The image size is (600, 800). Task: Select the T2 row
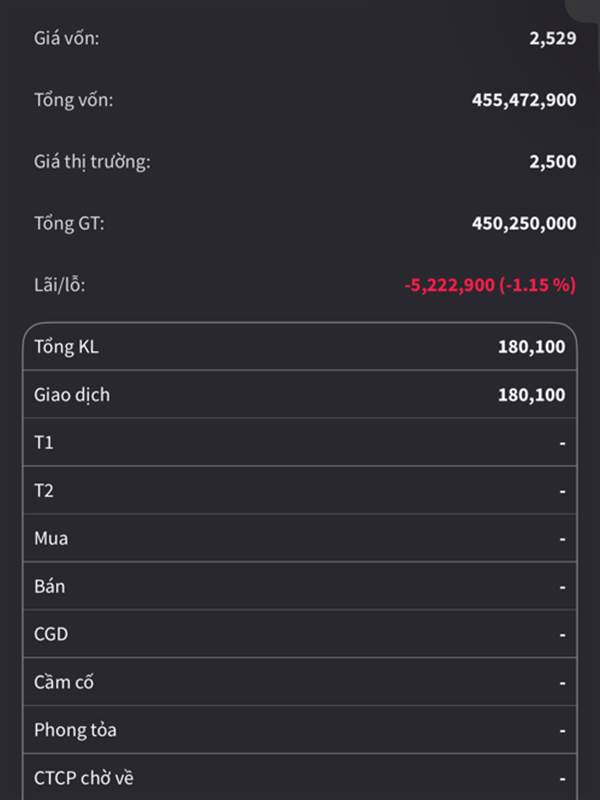coord(300,491)
